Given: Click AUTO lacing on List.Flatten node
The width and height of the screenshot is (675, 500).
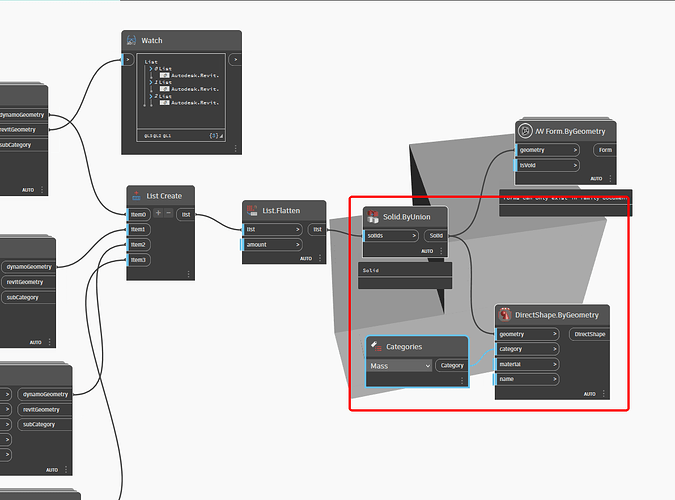Looking at the screenshot, I should tap(306, 258).
